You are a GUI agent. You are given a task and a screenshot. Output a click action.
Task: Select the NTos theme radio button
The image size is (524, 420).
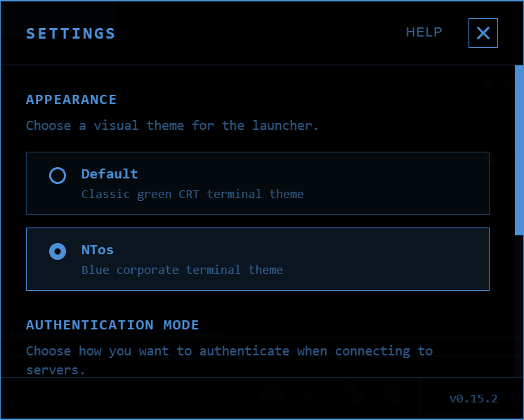(58, 251)
